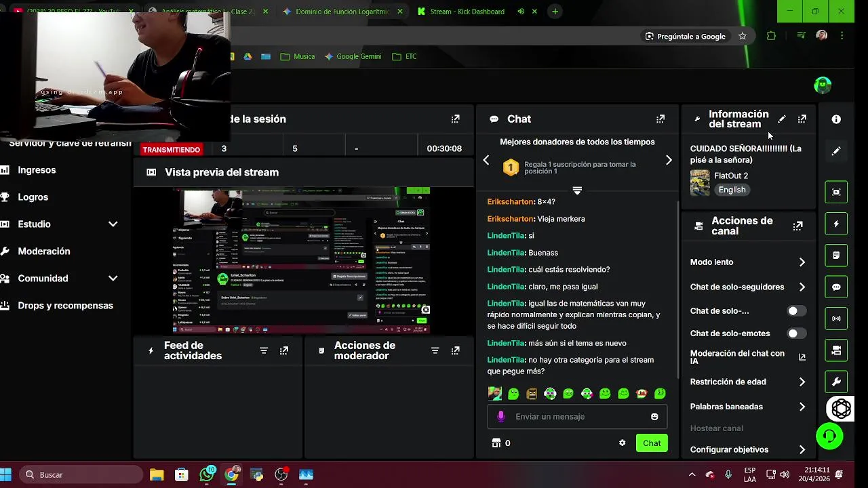Open the green headset support button
868x488 pixels.
tap(829, 436)
